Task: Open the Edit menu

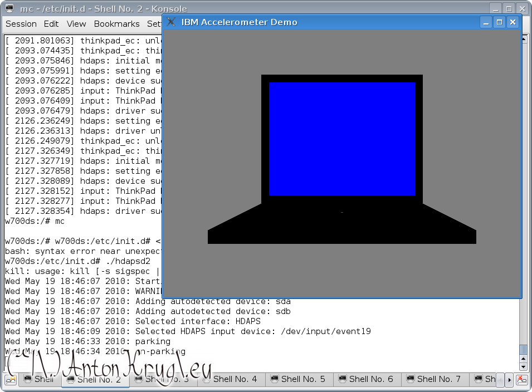Action: click(51, 24)
